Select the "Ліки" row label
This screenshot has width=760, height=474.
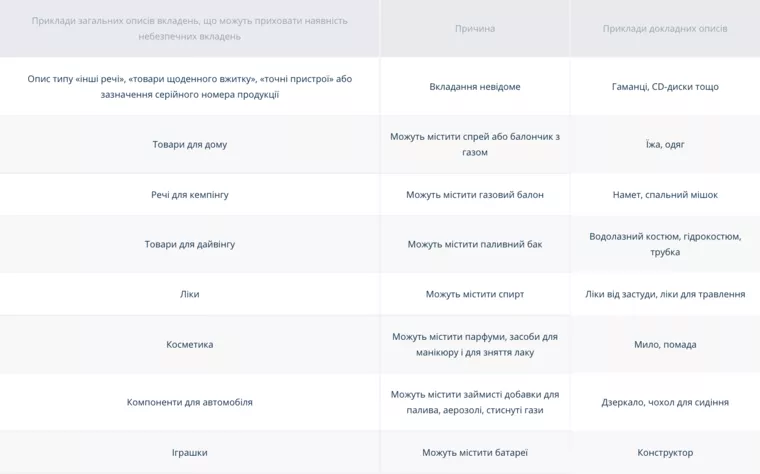190,294
